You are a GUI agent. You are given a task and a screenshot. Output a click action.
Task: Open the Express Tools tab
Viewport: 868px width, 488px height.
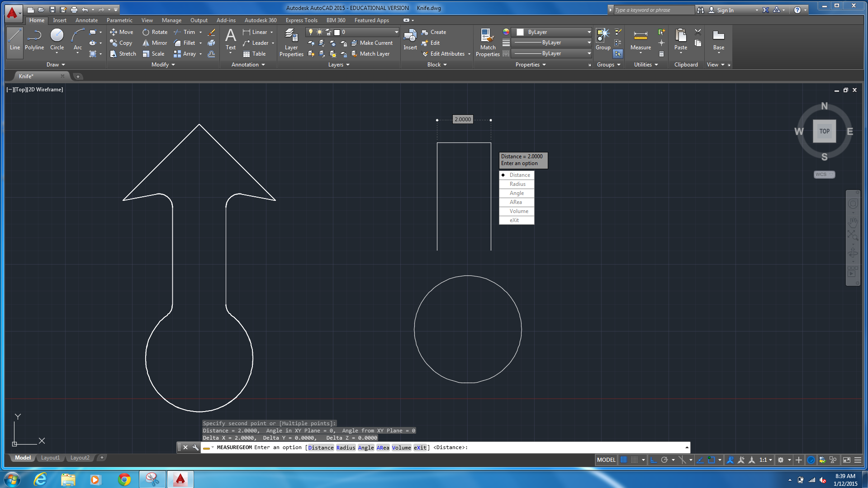[301, 20]
